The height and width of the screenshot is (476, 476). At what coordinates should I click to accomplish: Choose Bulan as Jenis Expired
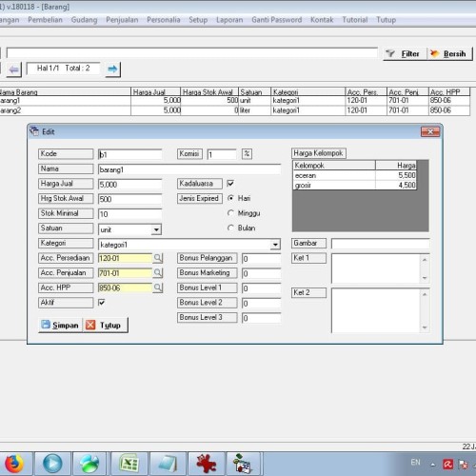pyautogui.click(x=230, y=228)
